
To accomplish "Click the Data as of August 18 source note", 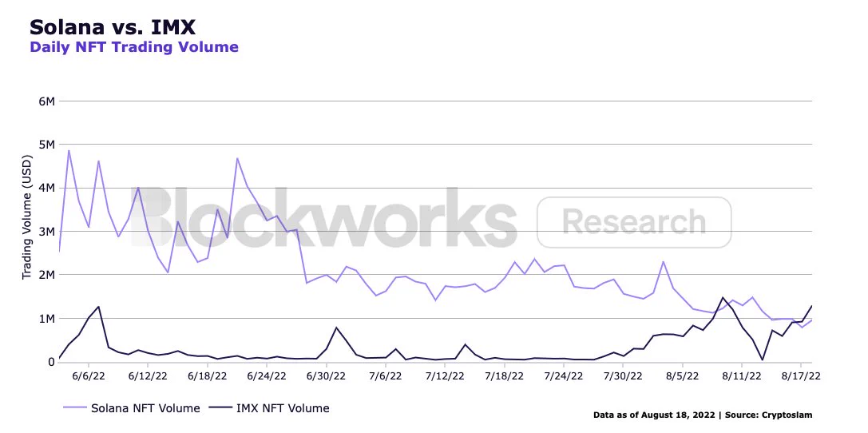I will click(703, 415).
